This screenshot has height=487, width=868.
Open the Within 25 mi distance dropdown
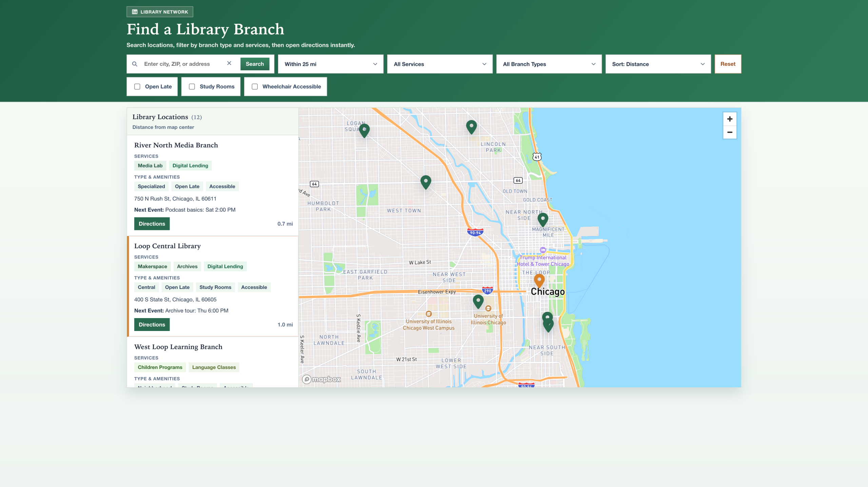[331, 64]
